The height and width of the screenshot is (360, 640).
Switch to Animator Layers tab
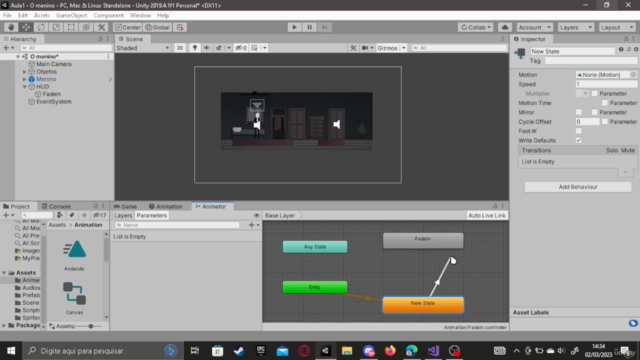pos(123,216)
